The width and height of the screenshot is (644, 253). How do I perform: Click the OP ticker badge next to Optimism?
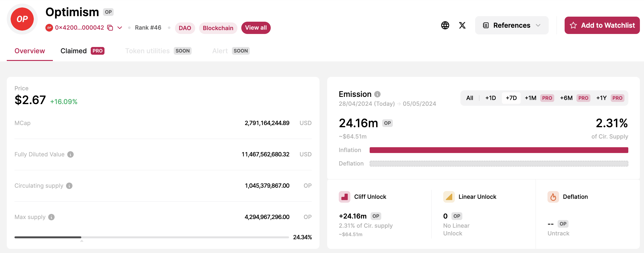click(x=108, y=12)
